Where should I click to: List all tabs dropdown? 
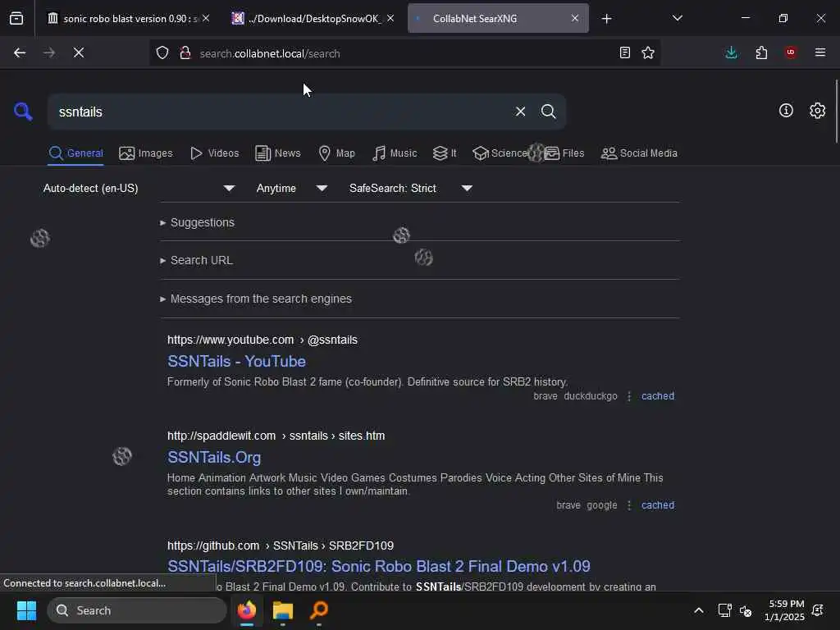pos(677,18)
